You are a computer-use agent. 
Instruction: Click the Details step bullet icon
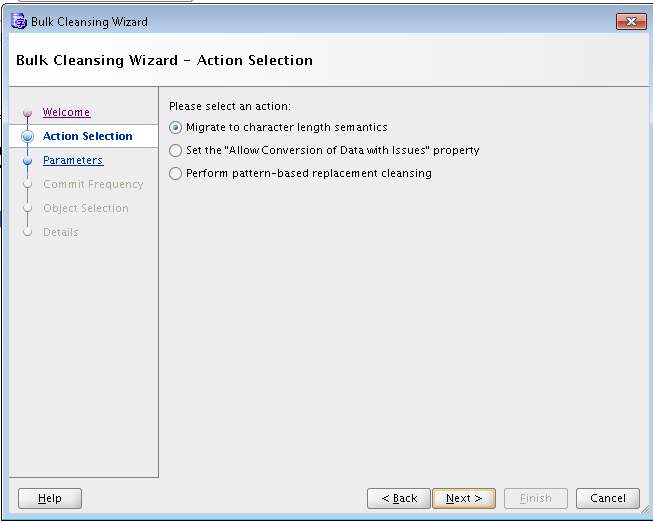(x=27, y=233)
